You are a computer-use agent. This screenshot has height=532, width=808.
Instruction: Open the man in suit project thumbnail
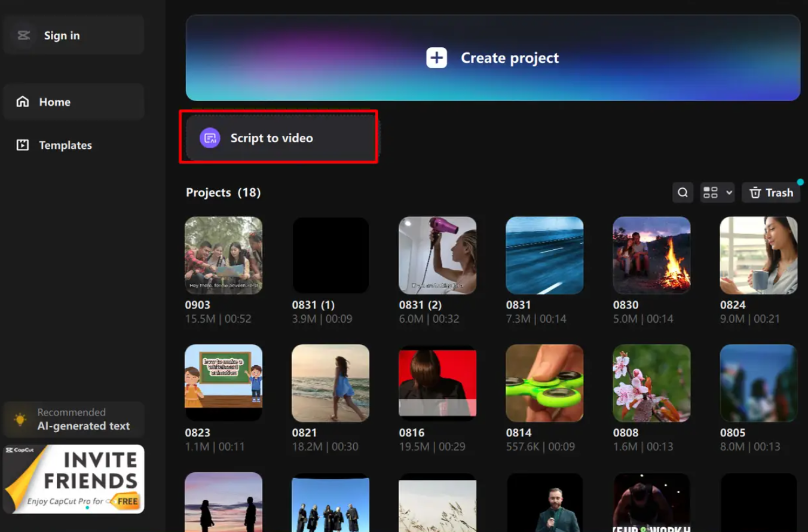click(544, 502)
